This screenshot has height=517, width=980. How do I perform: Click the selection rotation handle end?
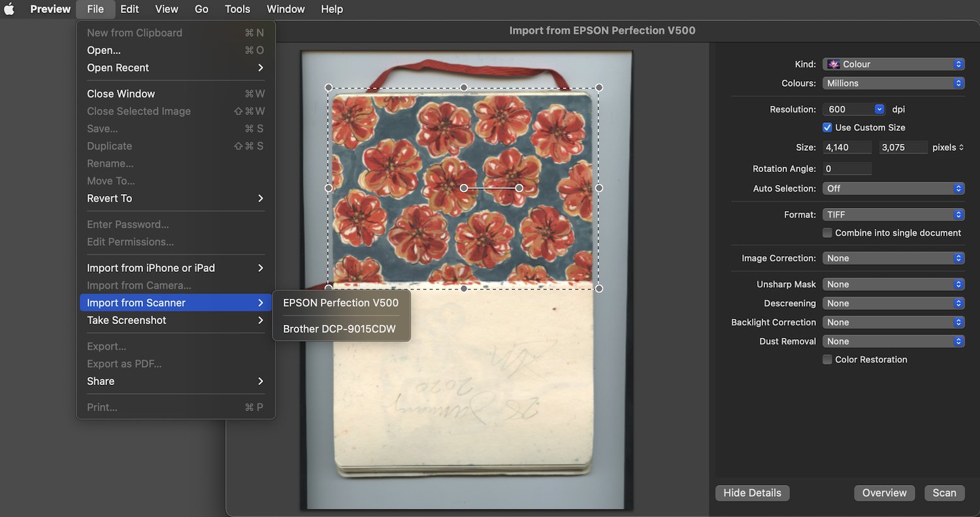[519, 188]
